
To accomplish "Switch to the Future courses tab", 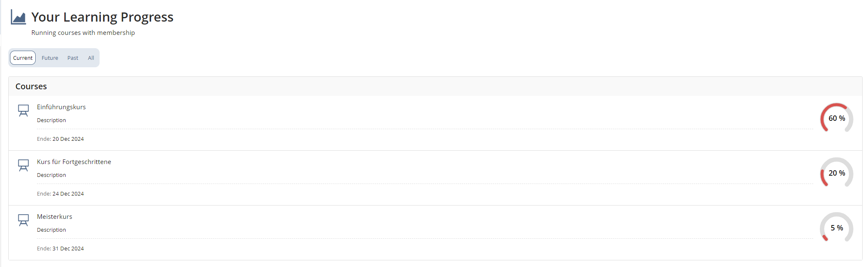I will [x=50, y=58].
